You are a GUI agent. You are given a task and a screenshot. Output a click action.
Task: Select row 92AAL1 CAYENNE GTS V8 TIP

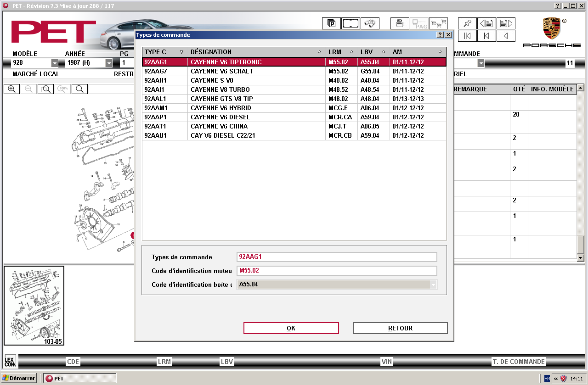click(294, 99)
